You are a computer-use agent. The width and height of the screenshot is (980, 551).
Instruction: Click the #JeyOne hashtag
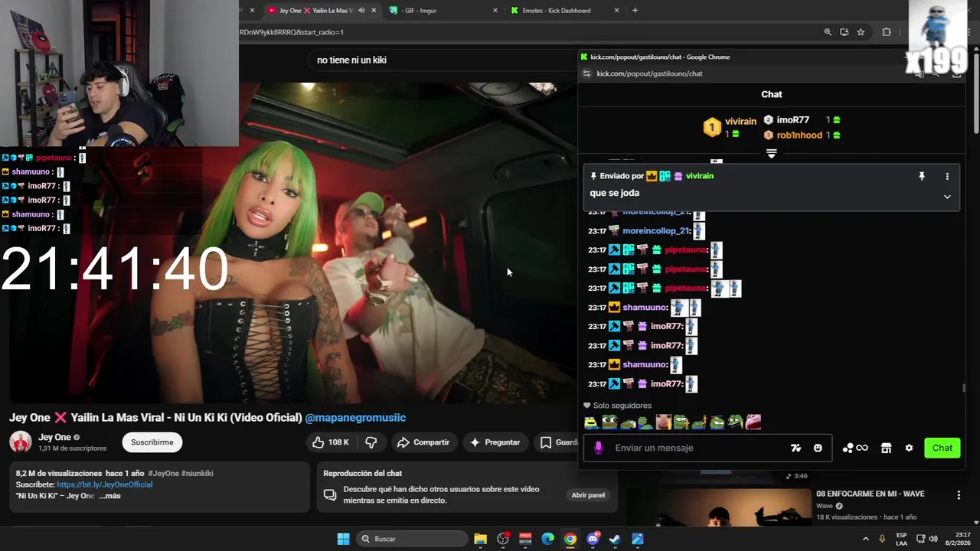point(163,473)
